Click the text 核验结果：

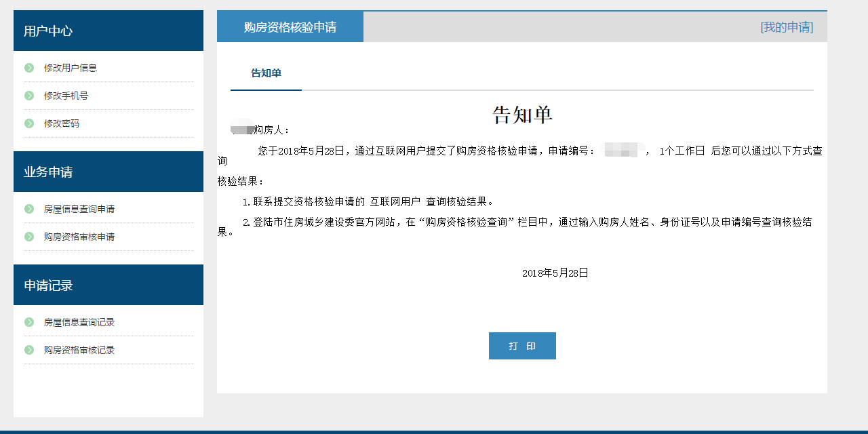click(241, 182)
